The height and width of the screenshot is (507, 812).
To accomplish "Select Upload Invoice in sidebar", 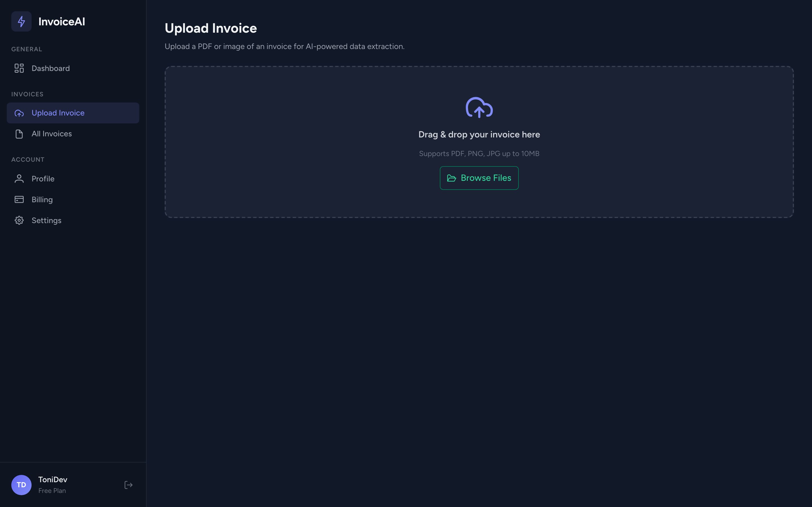I will click(73, 113).
